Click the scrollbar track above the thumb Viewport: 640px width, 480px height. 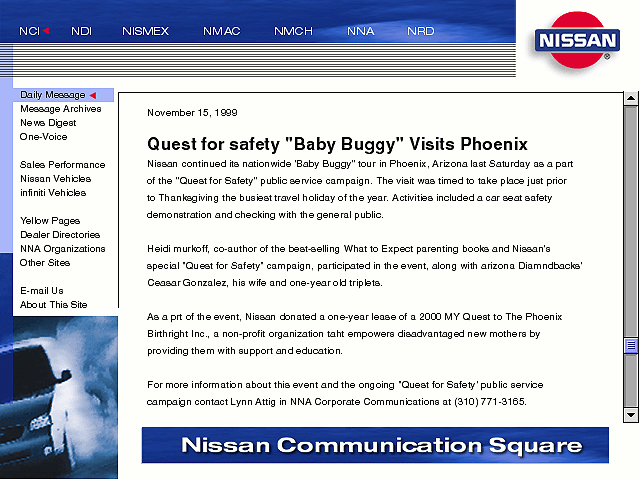coord(631,222)
